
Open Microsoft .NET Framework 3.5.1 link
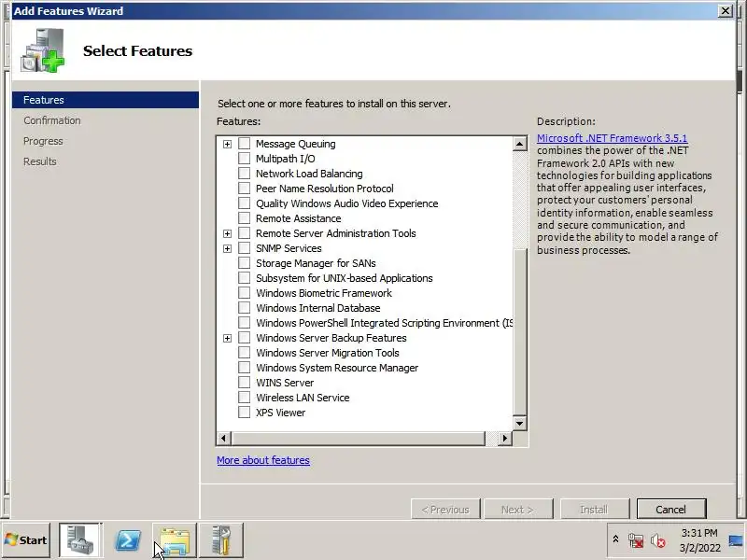613,138
